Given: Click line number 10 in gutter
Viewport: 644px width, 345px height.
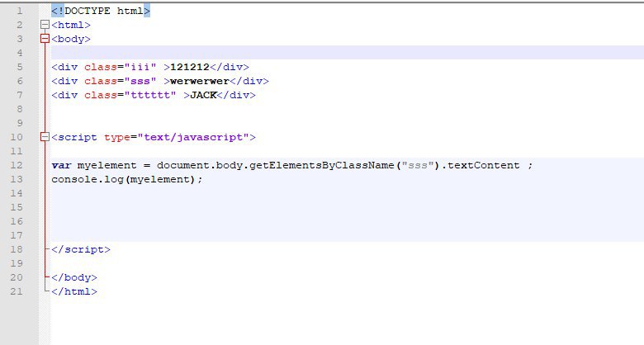Looking at the screenshot, I should (x=17, y=137).
